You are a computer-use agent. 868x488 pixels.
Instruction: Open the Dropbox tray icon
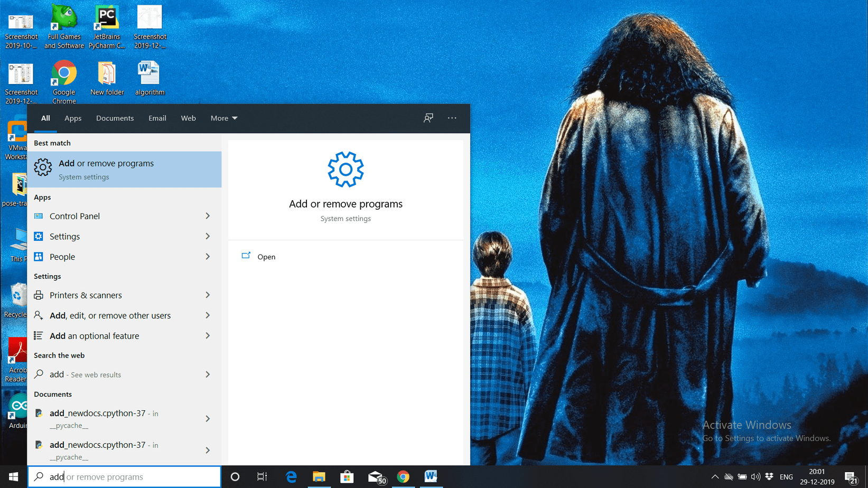[769, 476]
